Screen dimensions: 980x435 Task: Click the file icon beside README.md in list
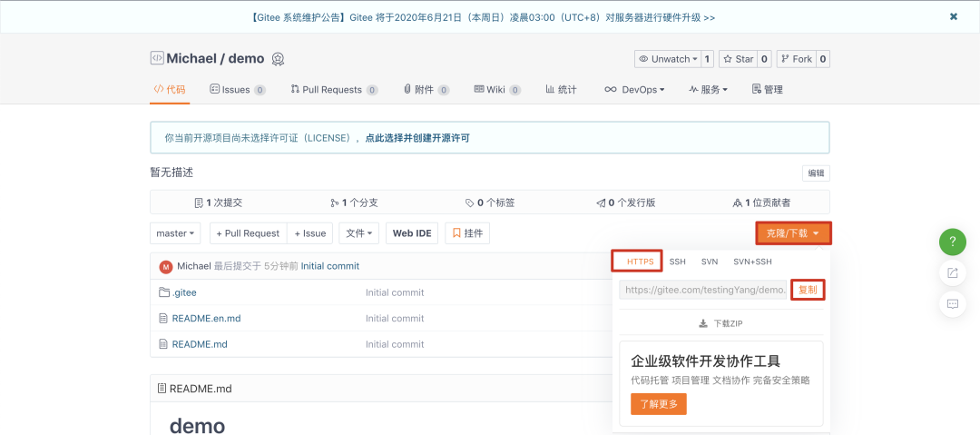[x=163, y=343]
